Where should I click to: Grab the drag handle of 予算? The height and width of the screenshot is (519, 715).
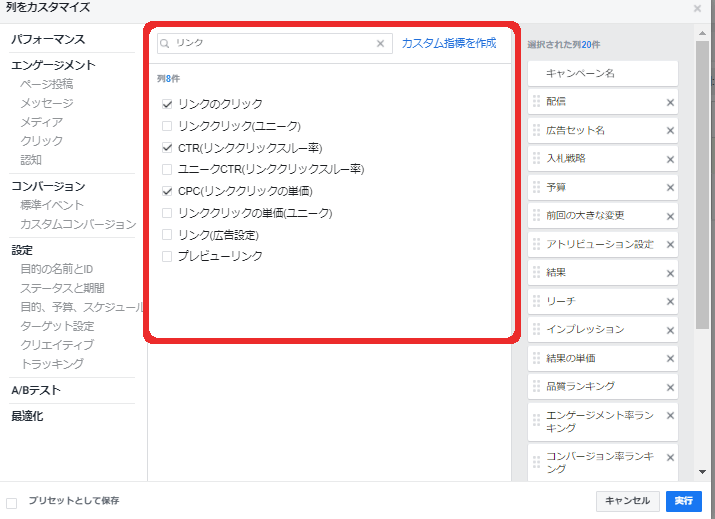536,187
